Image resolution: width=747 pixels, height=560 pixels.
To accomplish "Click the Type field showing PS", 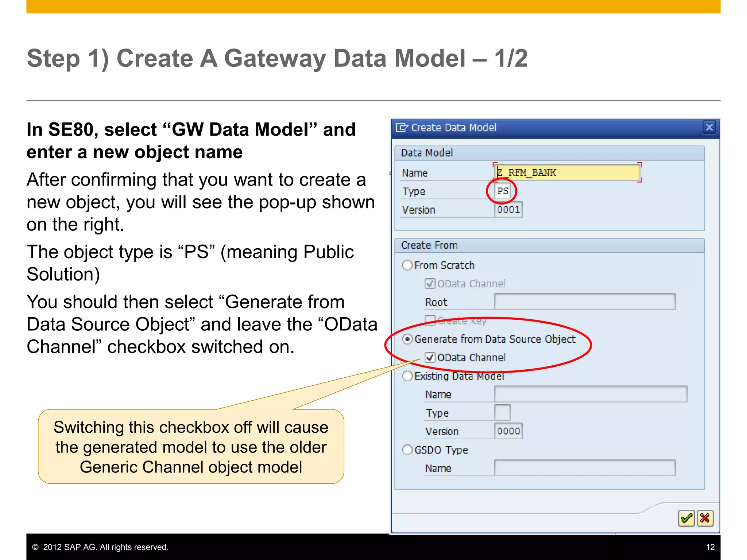I will click(x=503, y=191).
